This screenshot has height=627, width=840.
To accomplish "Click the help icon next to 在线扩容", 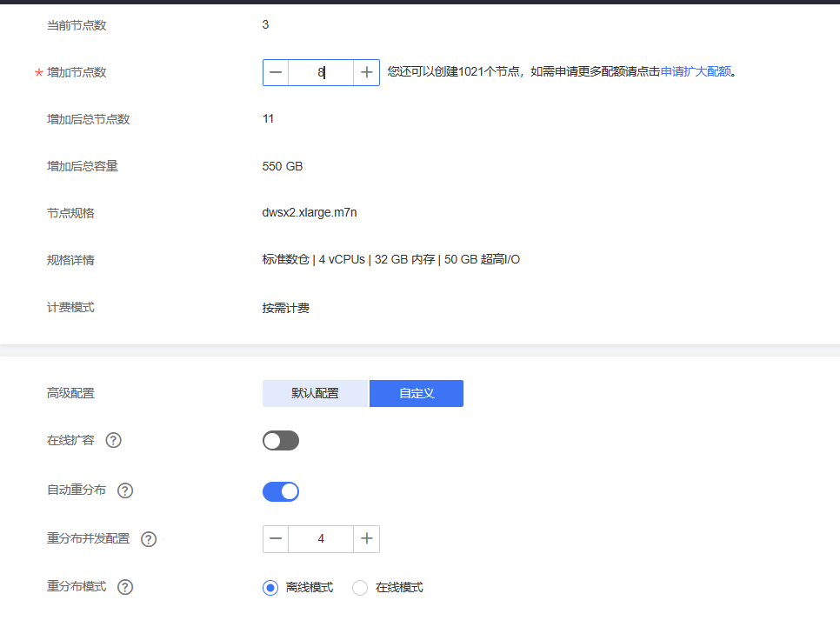I will [x=113, y=440].
